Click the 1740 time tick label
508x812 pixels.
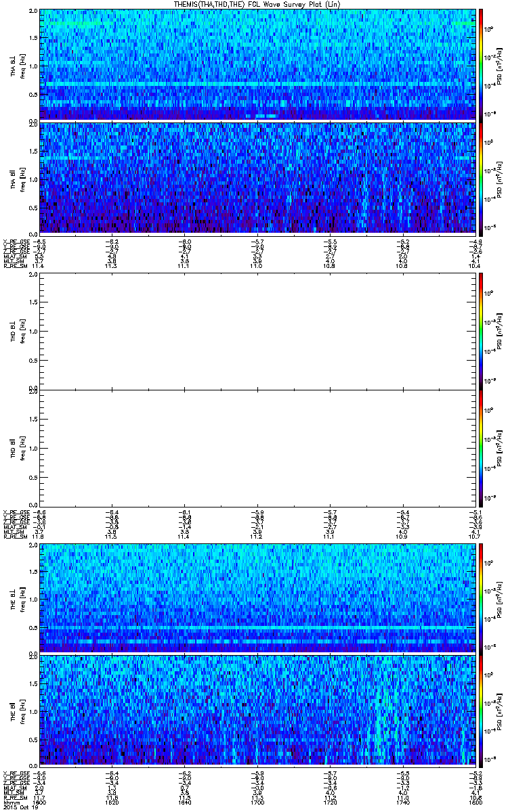tap(403, 803)
